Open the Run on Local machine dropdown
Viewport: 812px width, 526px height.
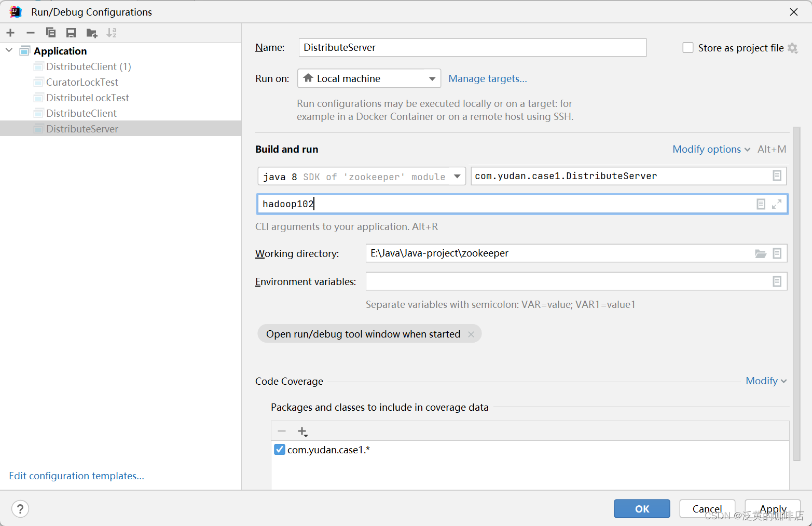(369, 78)
